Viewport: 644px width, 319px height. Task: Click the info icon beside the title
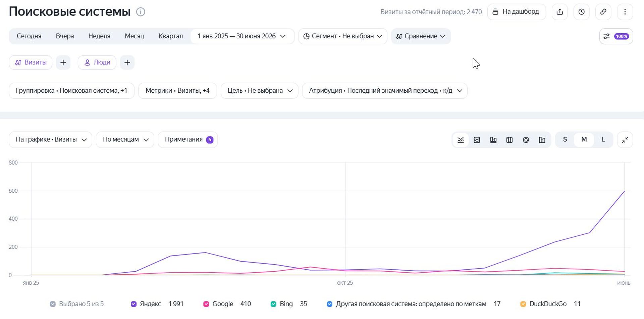coord(141,12)
